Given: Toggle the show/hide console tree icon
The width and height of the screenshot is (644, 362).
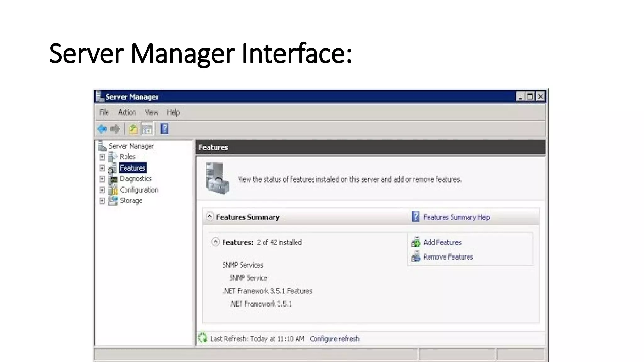Looking at the screenshot, I should click(147, 129).
